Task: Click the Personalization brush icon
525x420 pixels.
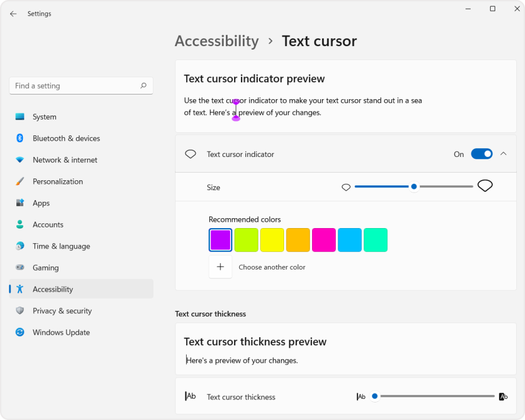Action: [x=19, y=181]
